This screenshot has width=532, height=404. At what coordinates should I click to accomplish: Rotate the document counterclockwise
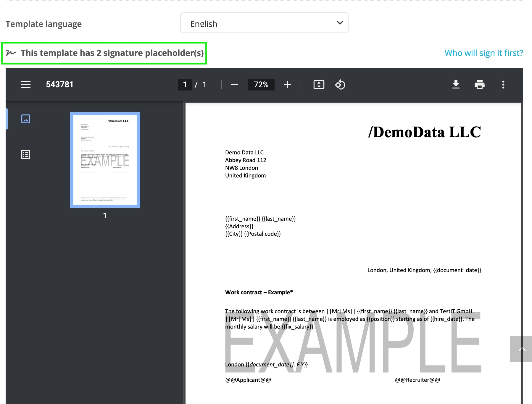coord(340,85)
